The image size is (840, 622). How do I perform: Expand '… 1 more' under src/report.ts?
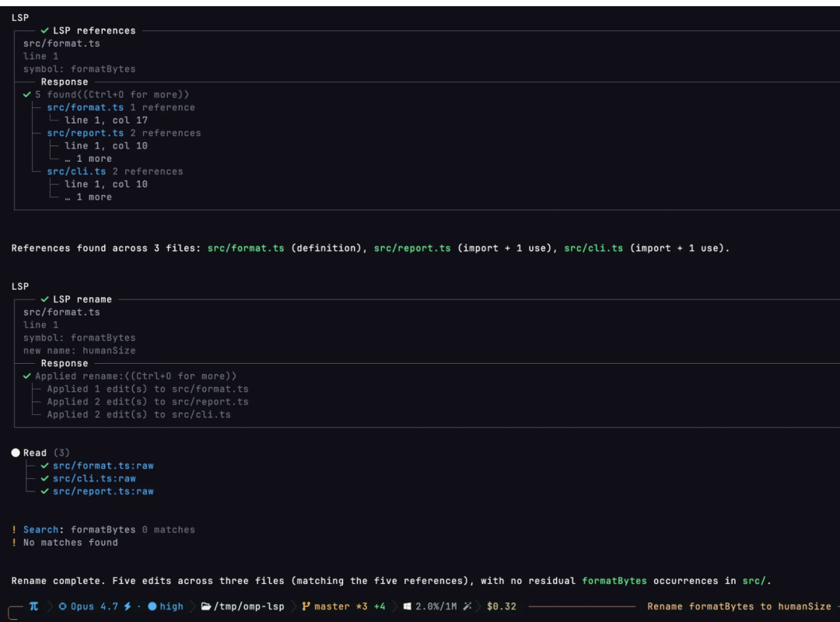pos(89,159)
